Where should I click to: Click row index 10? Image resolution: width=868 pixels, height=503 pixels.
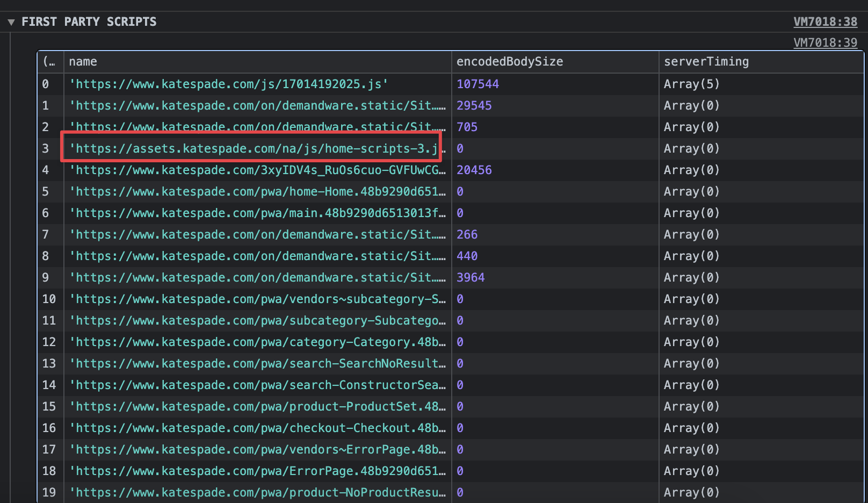49,299
